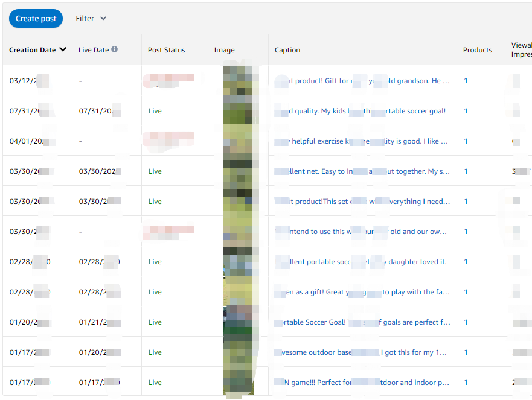This screenshot has height=400, width=532.
Task: Open caption mentioning 'net. Easy to'
Action: [362, 171]
